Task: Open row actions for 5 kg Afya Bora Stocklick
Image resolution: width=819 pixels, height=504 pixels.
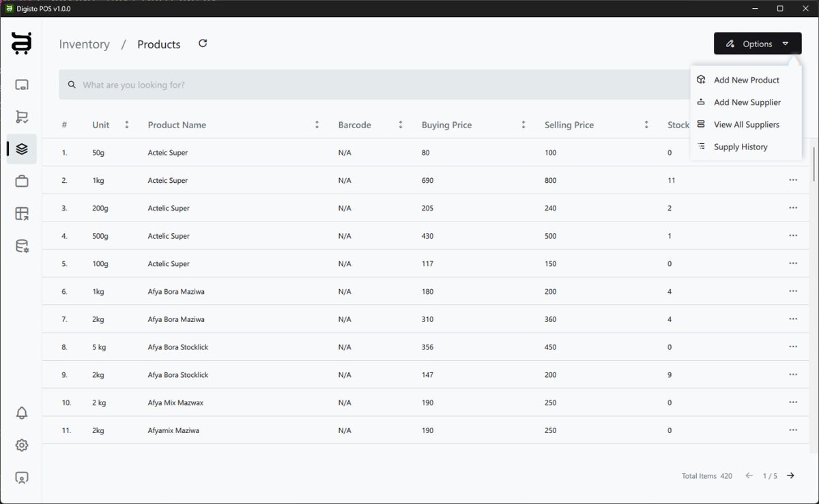Action: 793,346
